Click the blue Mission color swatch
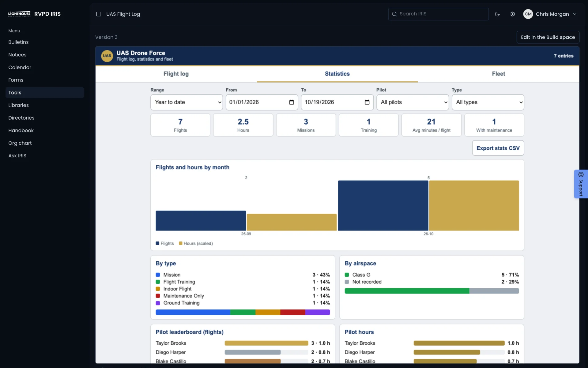Image resolution: width=588 pixels, height=368 pixels. tap(158, 275)
